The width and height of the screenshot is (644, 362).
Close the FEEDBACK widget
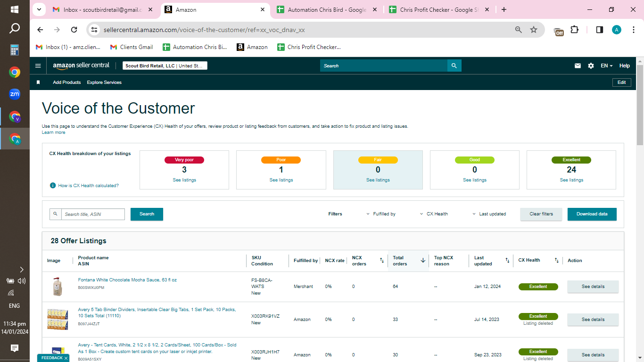(x=66, y=358)
